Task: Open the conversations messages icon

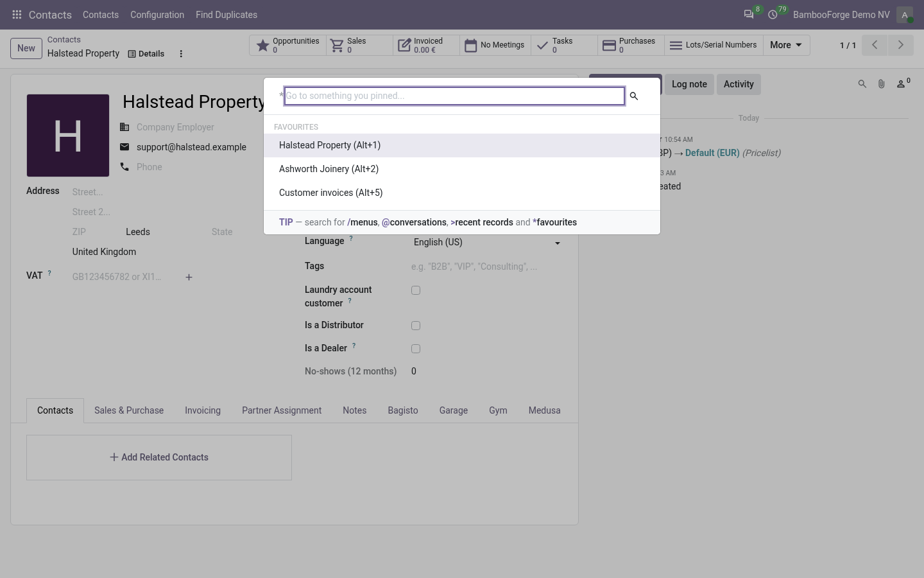Action: (x=749, y=15)
